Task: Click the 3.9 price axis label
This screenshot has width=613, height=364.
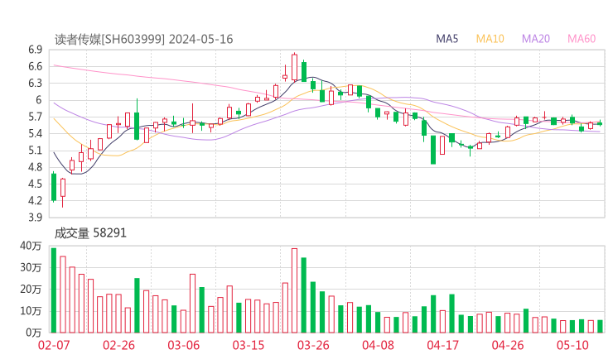Action: pos(35,218)
